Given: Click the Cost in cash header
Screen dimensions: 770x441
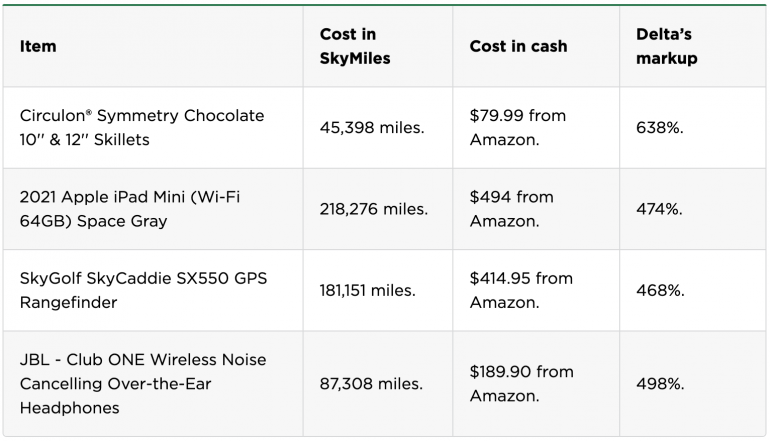Looking at the screenshot, I should coord(518,46).
